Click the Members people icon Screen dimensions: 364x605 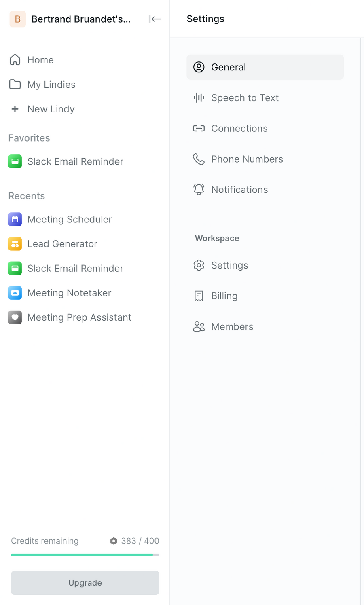click(199, 326)
